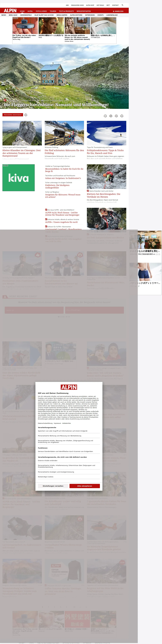This screenshot has width=162, height=644.
Task: Open TOUREN menu item
Action: click(53, 11)
